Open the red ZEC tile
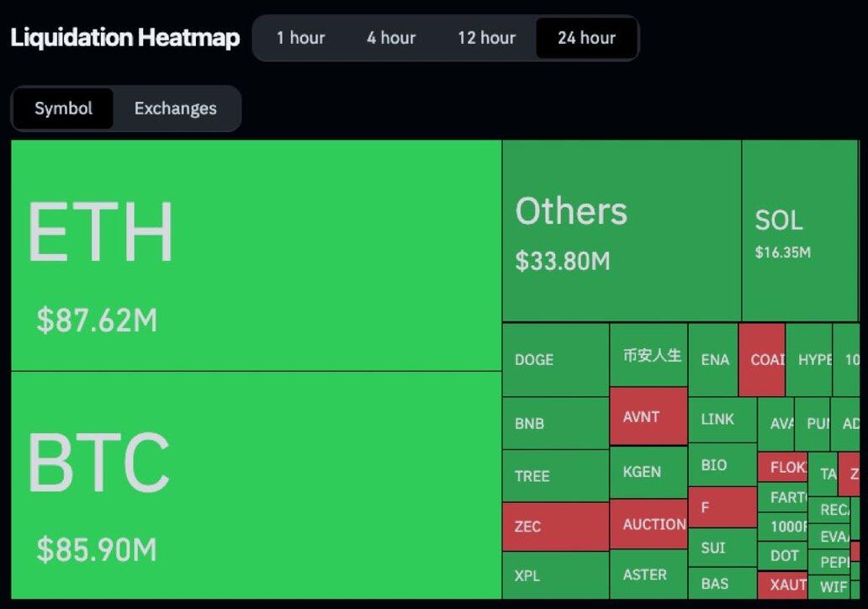 pyautogui.click(x=555, y=527)
